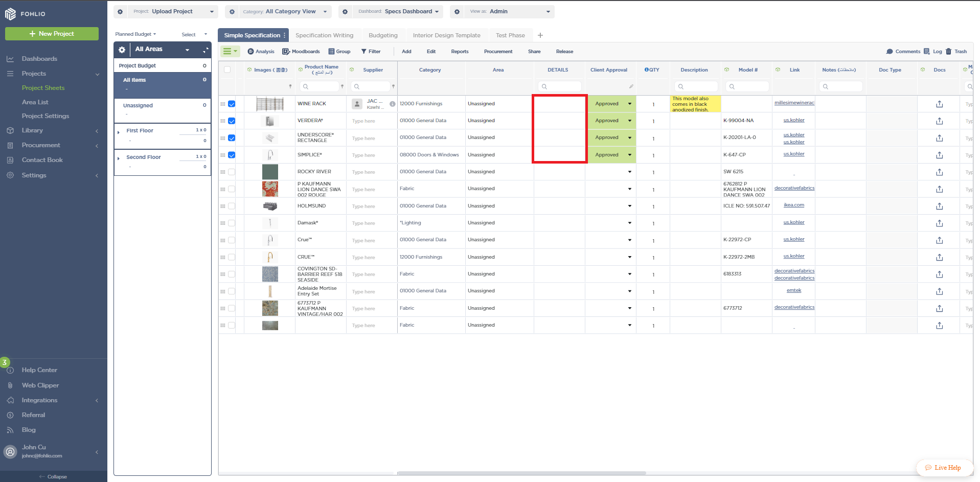Viewport: 980px width, 482px height.
Task: Click the gear icon beside Category selector
Action: (232, 12)
